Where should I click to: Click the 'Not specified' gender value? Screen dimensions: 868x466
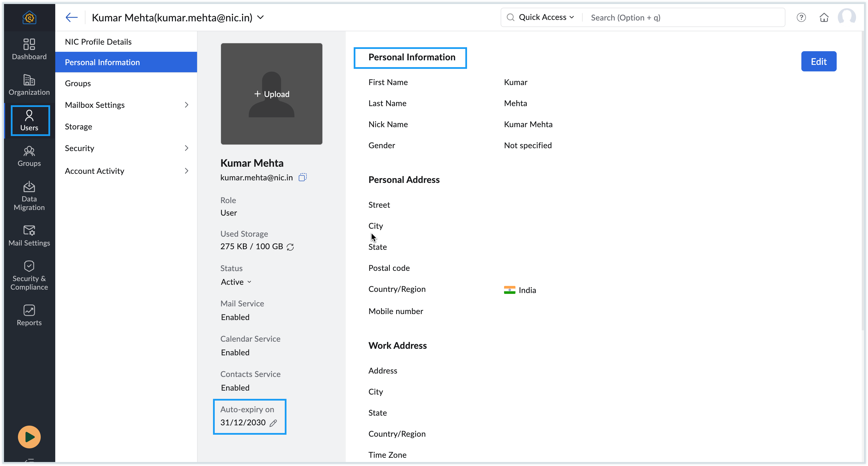point(528,145)
